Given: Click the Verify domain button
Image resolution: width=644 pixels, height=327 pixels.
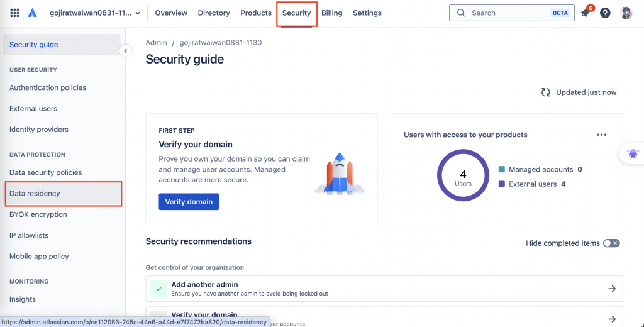Looking at the screenshot, I should tap(189, 202).
